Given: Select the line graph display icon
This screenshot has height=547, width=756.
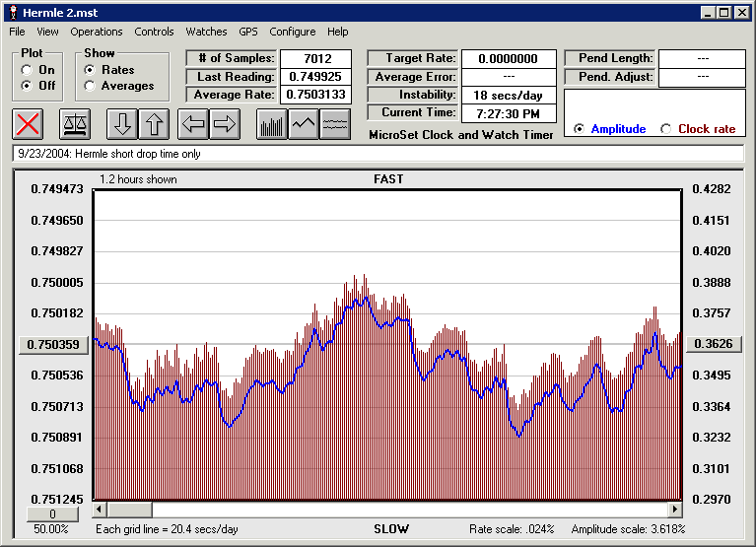Looking at the screenshot, I should point(304,124).
